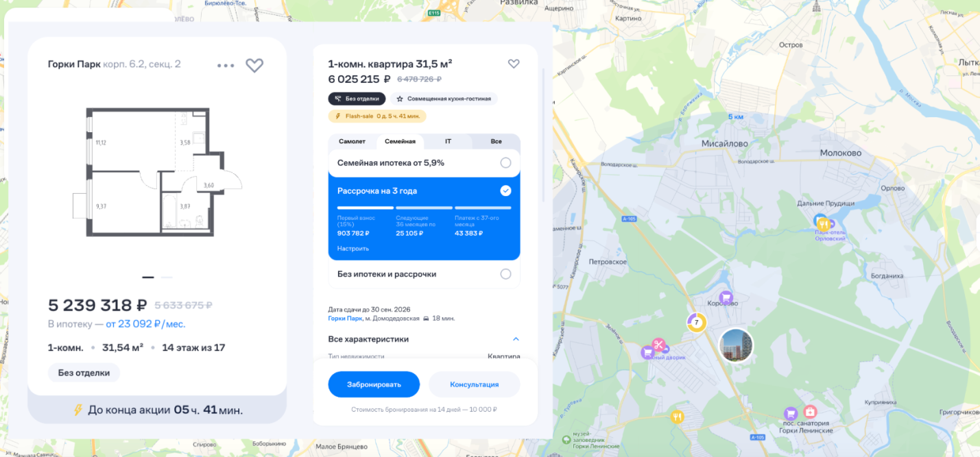Click the purple shop marker near пос. санатория
Screen dimensions: 980x457
[790, 413]
